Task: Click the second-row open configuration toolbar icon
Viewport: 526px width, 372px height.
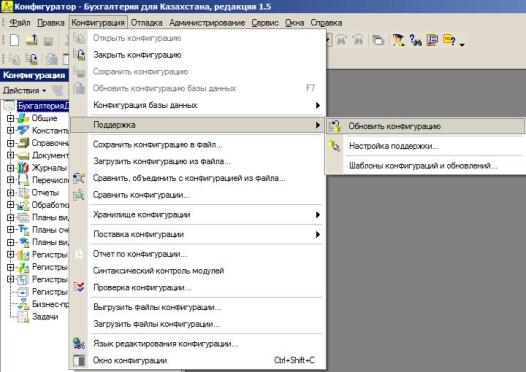Action: click(x=14, y=59)
